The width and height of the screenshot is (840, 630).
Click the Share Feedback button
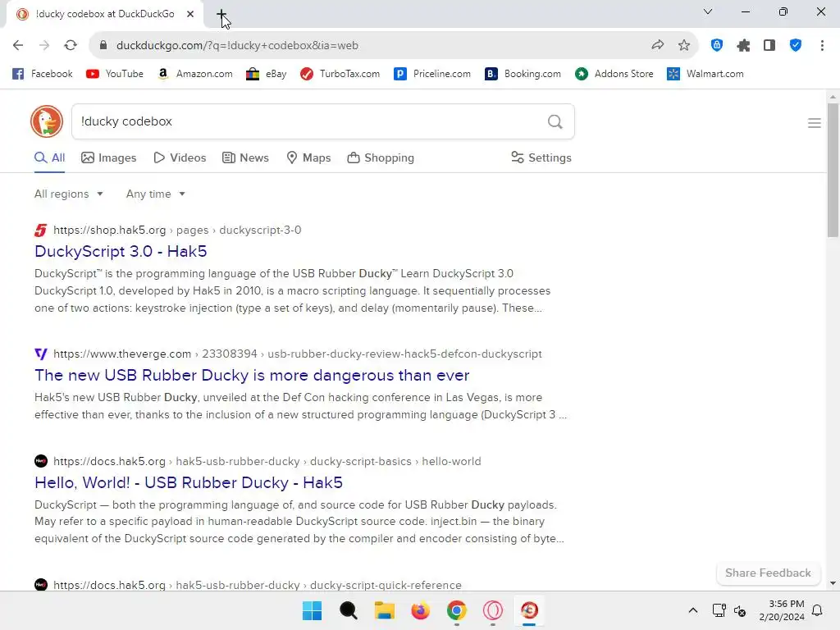click(x=768, y=573)
